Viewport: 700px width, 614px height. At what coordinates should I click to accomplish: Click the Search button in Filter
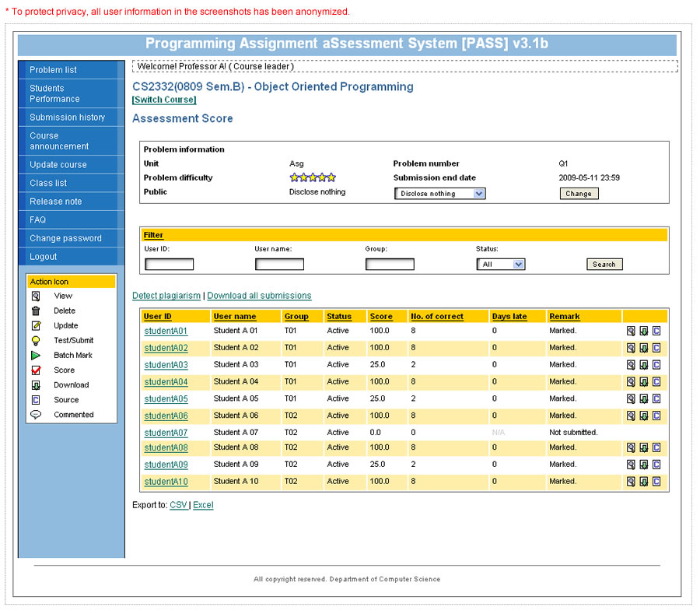(x=604, y=265)
